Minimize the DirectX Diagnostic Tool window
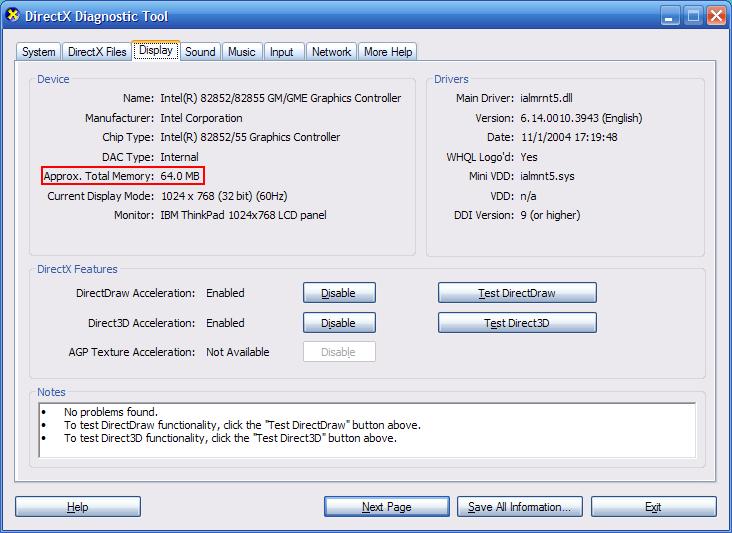 (x=670, y=16)
